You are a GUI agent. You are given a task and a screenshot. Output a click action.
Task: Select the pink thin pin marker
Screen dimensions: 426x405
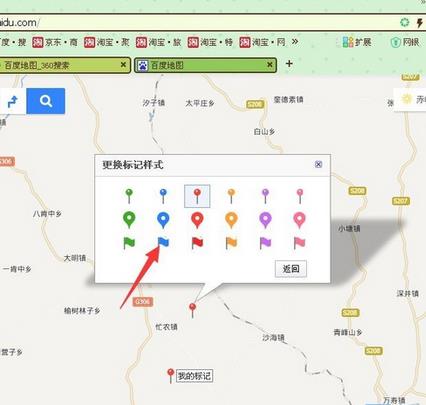point(300,196)
